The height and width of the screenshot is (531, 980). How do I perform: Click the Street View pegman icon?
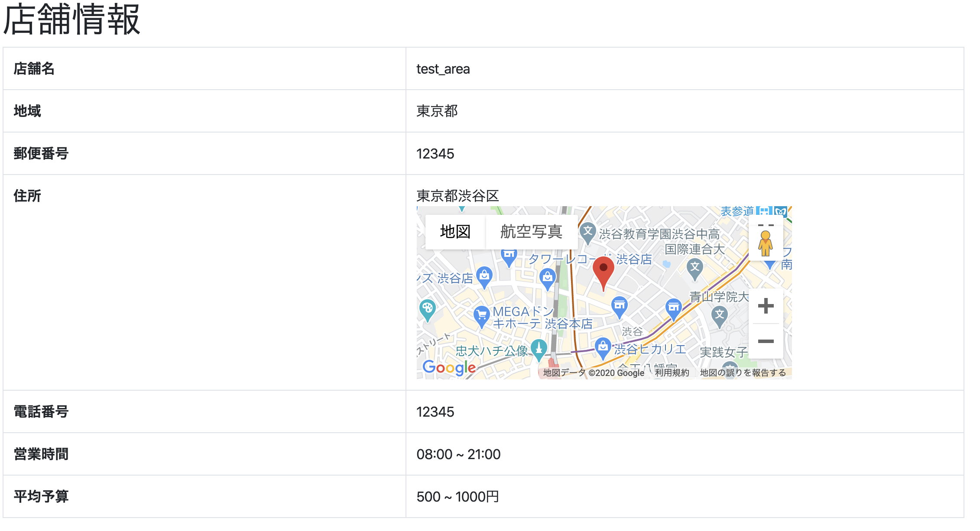coord(766,243)
